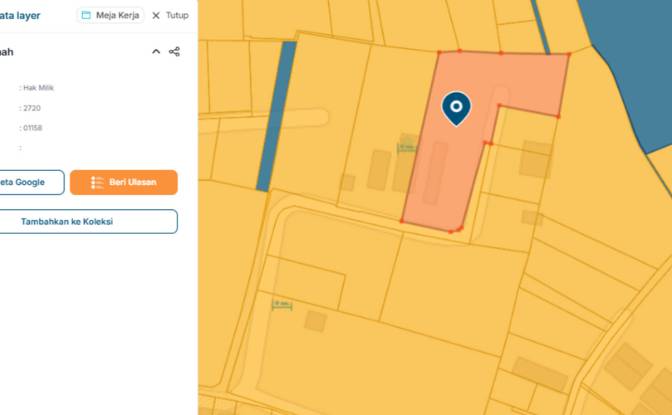
Task: Click the Tutup label text
Action: pyautogui.click(x=177, y=15)
